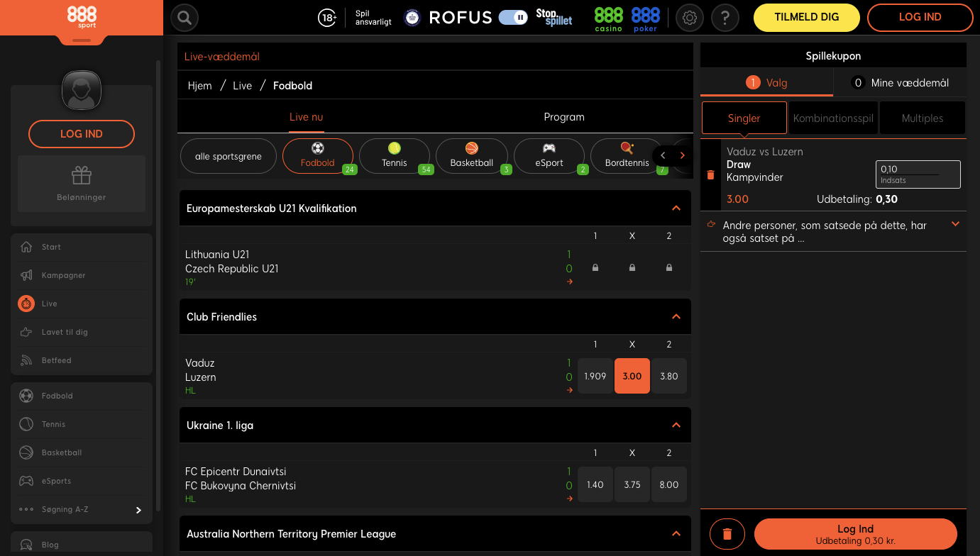
Task: Collapse Europamesterskab U21 Kvalifikation section
Action: tap(676, 208)
